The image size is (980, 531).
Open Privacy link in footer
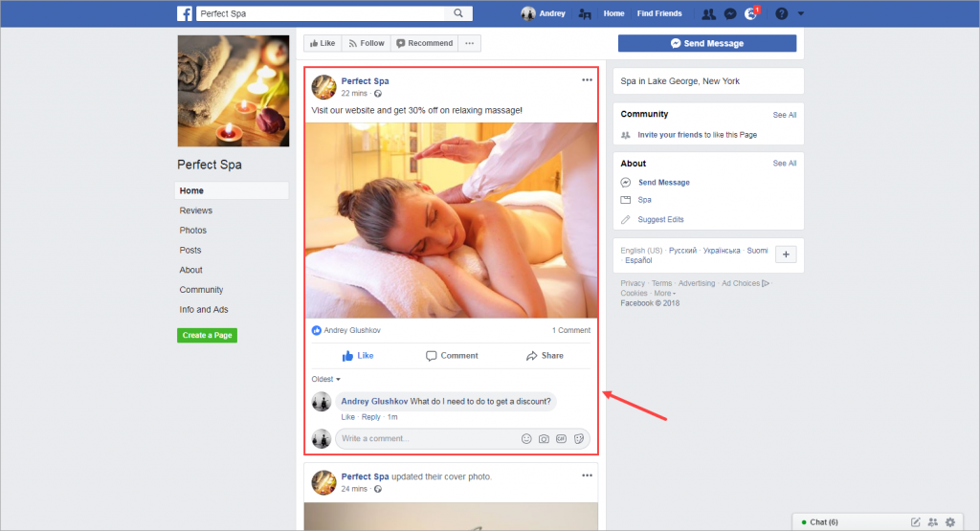click(633, 283)
